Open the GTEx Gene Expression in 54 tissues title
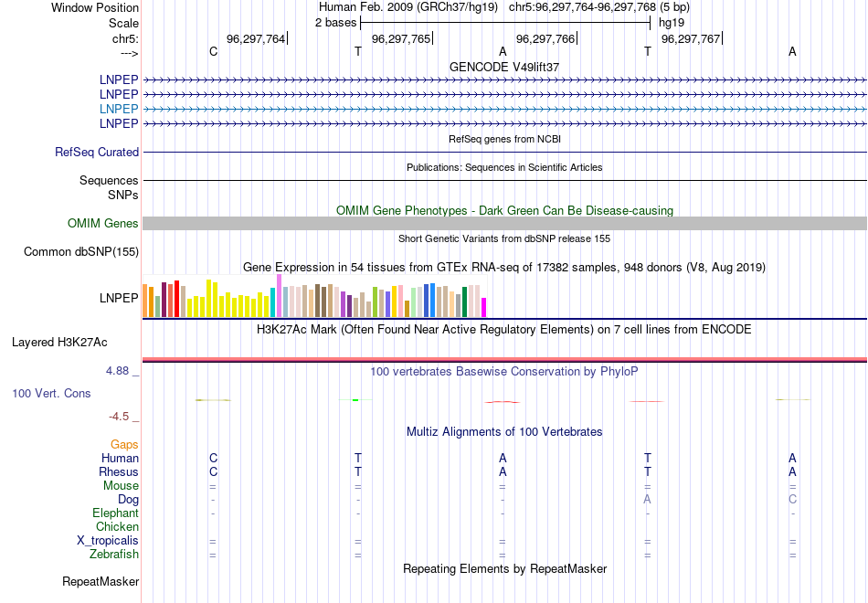 [504, 268]
